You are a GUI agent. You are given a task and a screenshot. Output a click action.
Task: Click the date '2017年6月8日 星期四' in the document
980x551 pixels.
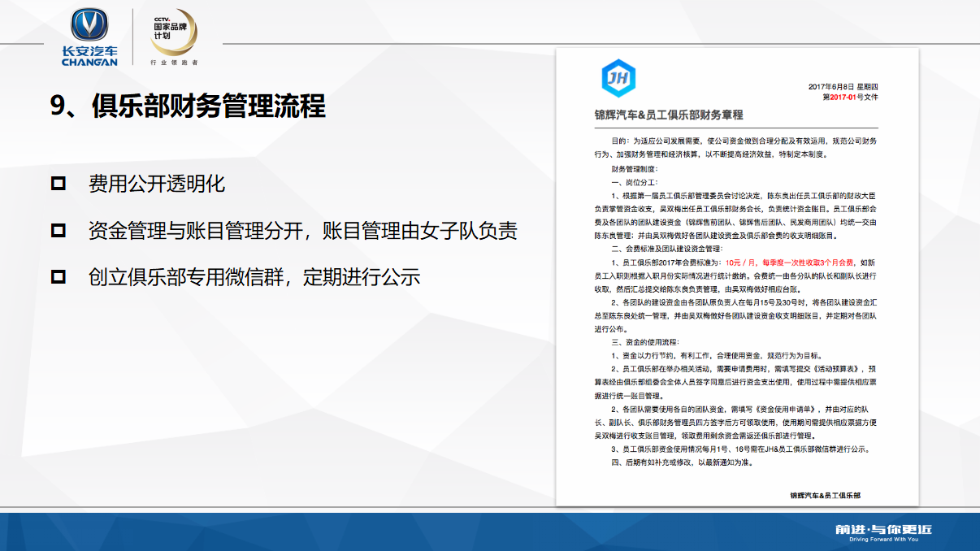tap(843, 86)
